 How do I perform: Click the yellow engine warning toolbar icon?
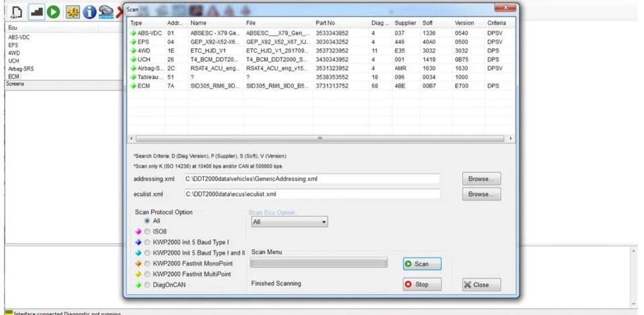73,12
